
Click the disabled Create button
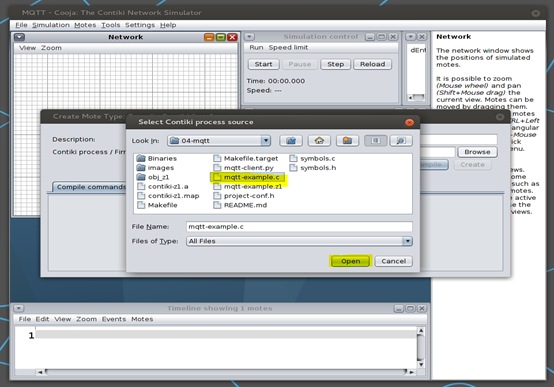click(472, 165)
